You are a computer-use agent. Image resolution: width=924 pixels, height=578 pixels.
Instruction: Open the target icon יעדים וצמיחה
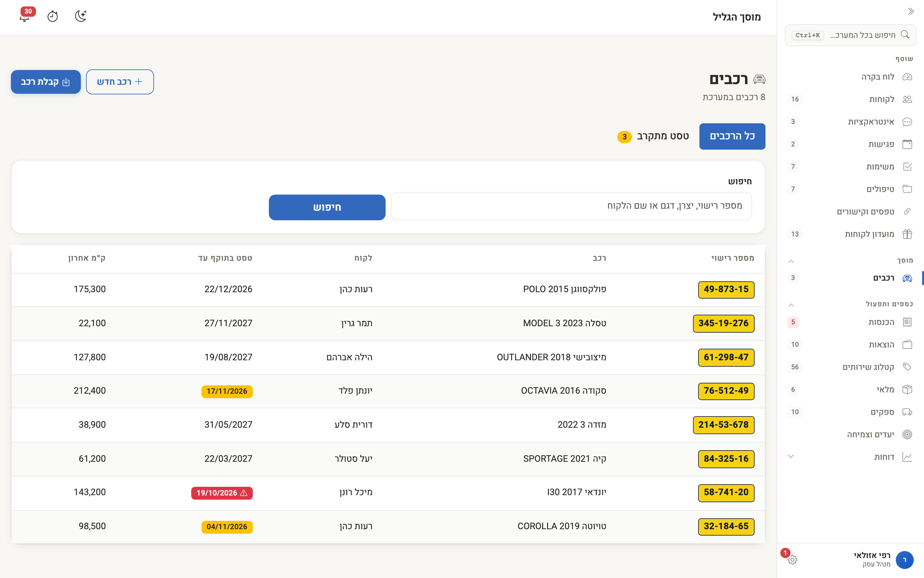(907, 434)
